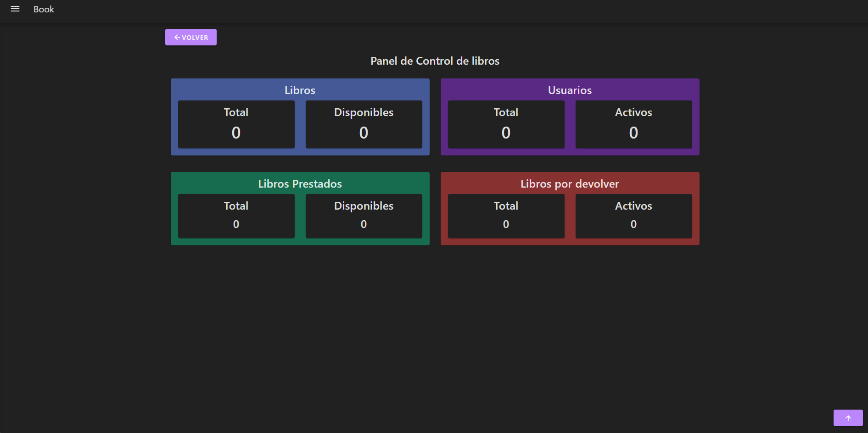
Task: Select the Libros Disponibles card
Action: pyautogui.click(x=364, y=124)
